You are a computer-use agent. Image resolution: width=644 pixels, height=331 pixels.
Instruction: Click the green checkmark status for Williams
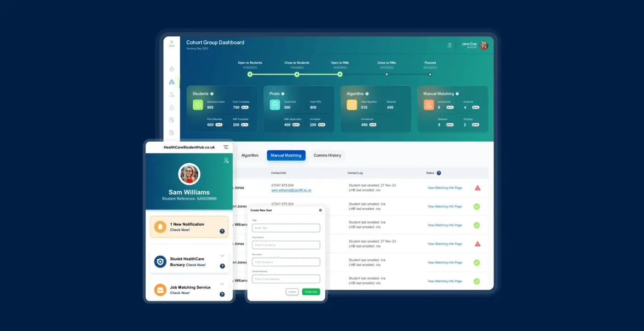click(477, 225)
